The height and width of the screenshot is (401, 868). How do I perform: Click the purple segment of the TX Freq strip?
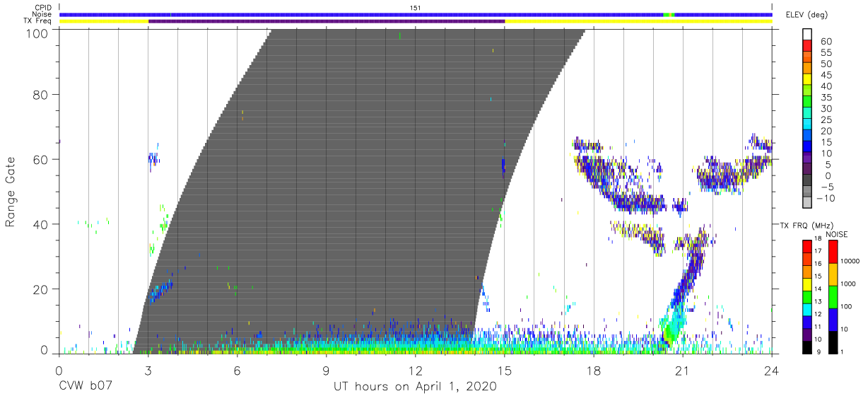tap(327, 21)
